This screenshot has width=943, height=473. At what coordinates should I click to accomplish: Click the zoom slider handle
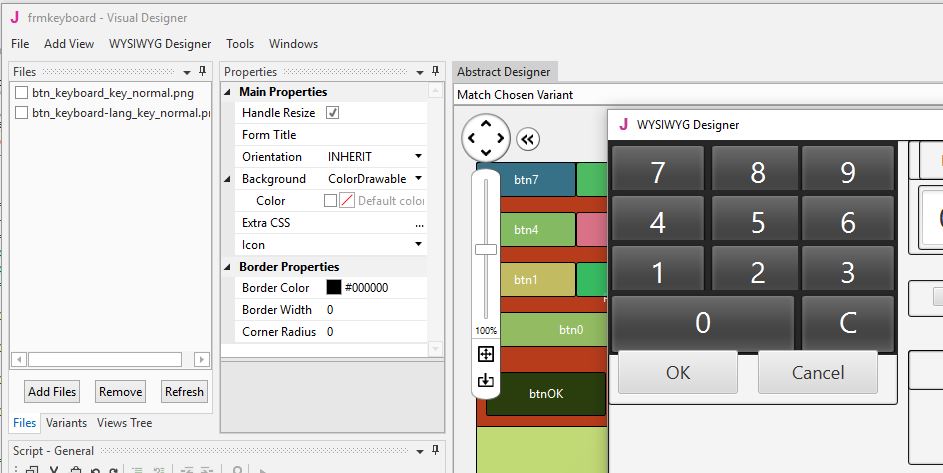pyautogui.click(x=486, y=250)
